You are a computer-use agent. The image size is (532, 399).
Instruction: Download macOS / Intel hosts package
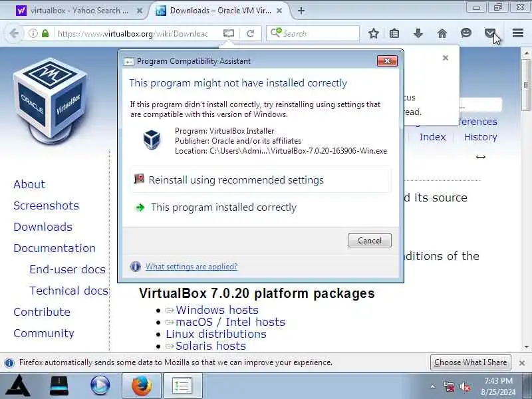click(230, 322)
